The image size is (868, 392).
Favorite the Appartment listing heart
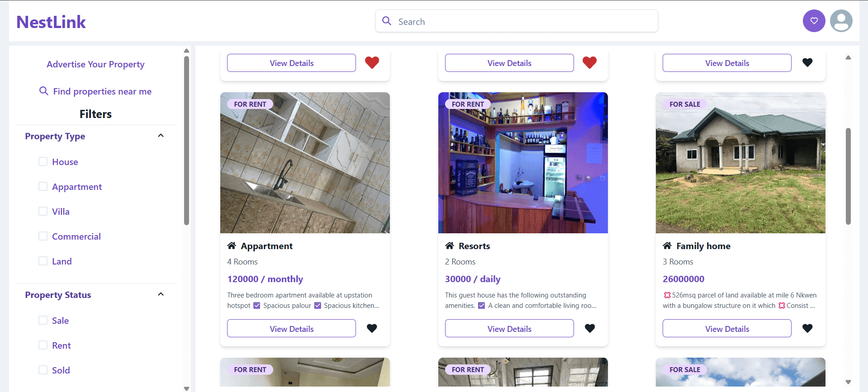pos(372,328)
